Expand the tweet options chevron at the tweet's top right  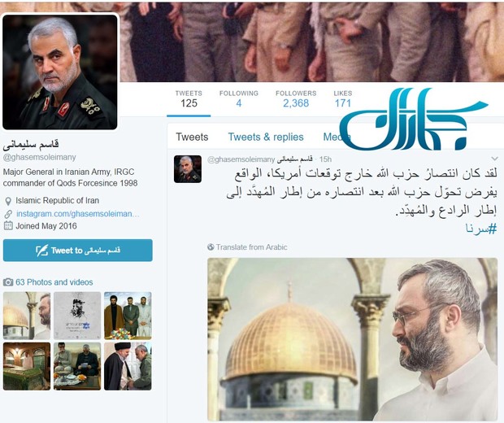point(495,159)
